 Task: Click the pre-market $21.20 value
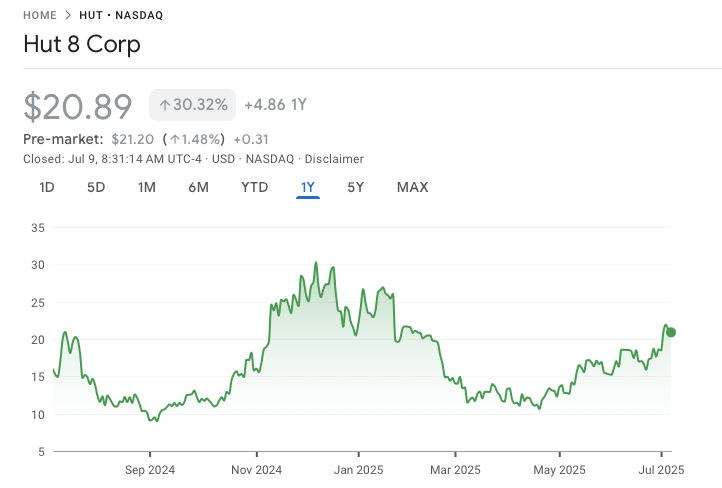tap(133, 139)
